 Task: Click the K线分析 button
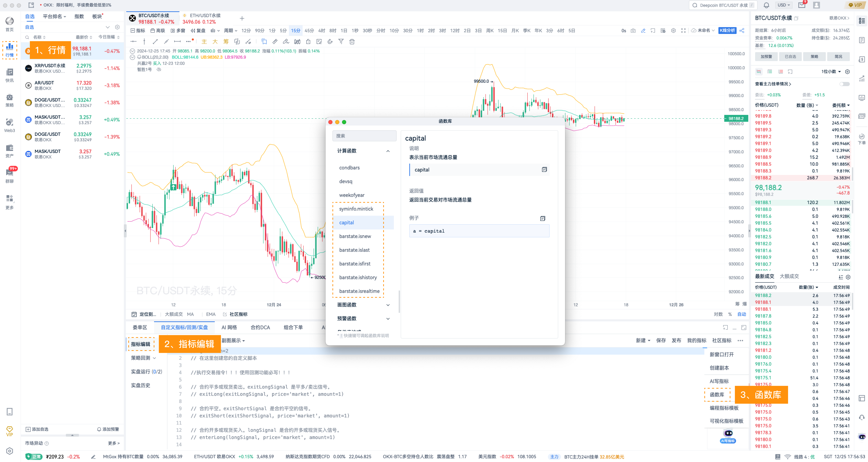coord(727,31)
